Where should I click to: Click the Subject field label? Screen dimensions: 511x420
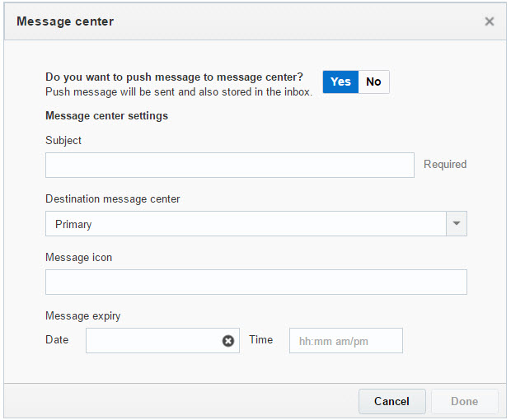(x=63, y=141)
